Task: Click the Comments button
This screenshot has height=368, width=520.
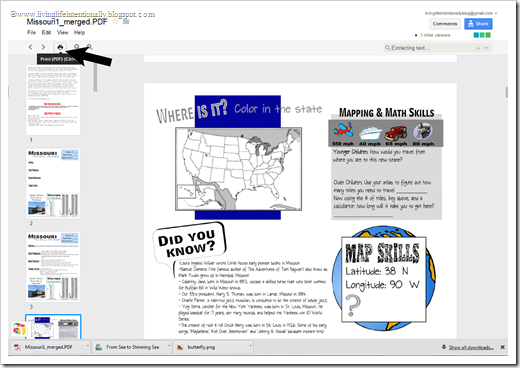Action: pyautogui.click(x=445, y=24)
